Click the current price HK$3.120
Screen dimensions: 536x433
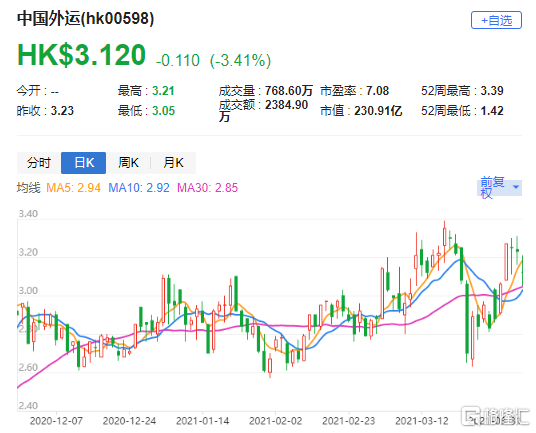(81, 55)
